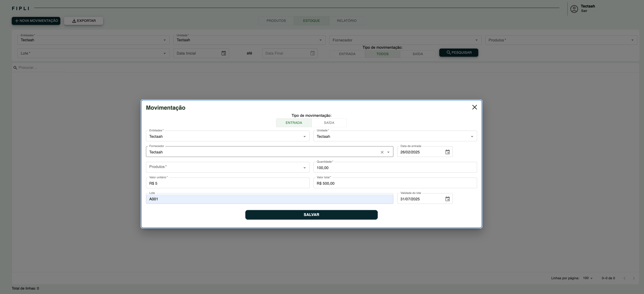Click the Data Final calendar icon
Viewport: 644px width, 294px height.
click(312, 53)
